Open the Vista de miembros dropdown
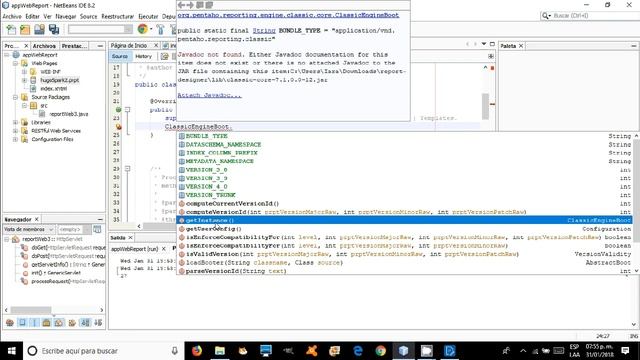The image size is (640, 360). click(29, 229)
